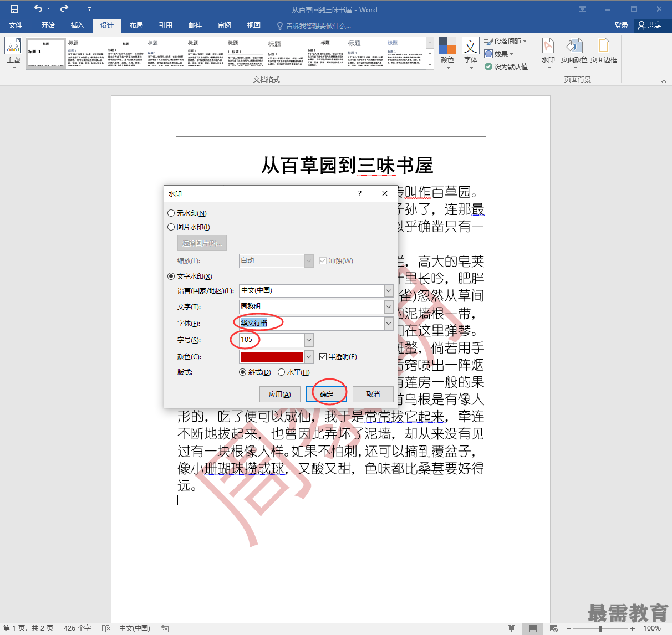Open the Mailings (邮件) tab
Viewport: 672px width, 635px height.
coord(195,25)
